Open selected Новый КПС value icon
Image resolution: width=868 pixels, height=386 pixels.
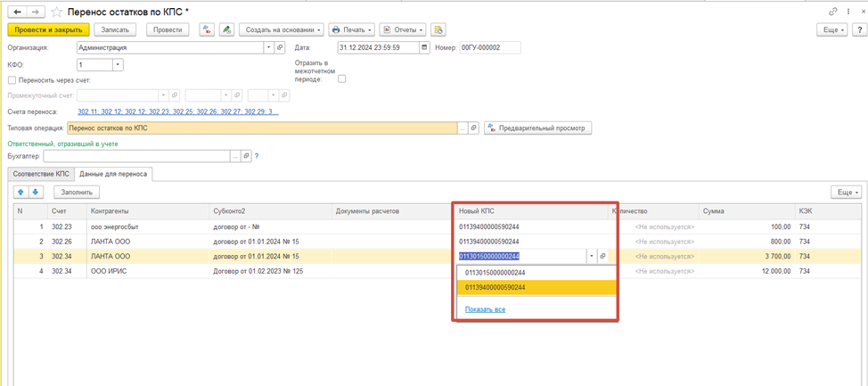[x=602, y=256]
